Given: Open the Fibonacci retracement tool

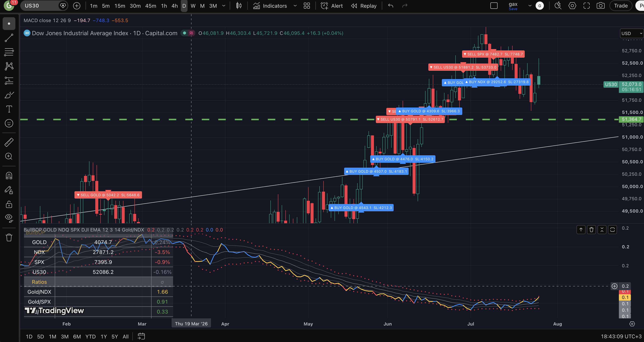Looking at the screenshot, I should pos(9,52).
